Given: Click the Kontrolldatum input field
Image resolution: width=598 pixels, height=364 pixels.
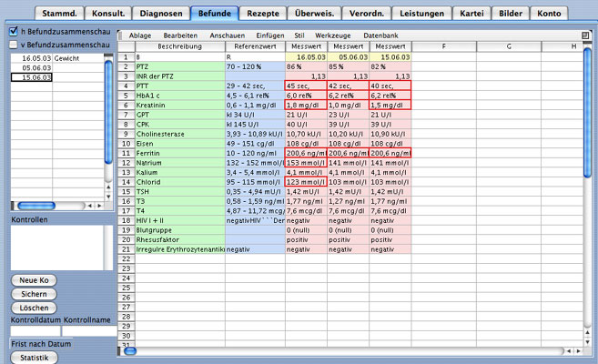Looking at the screenshot, I should tap(35, 331).
